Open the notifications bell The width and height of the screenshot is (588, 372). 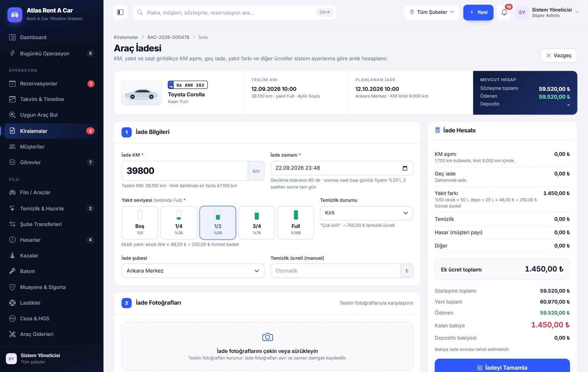pyautogui.click(x=504, y=12)
